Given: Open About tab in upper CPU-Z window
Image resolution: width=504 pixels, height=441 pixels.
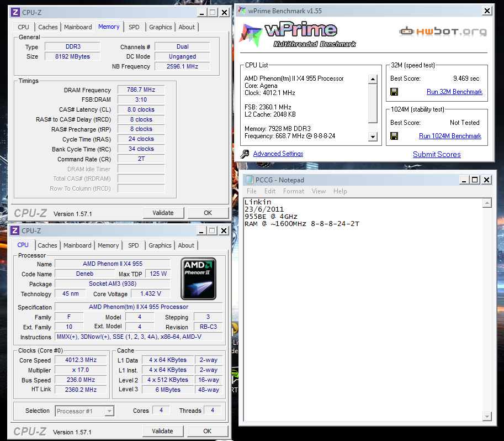Looking at the screenshot, I should (x=187, y=28).
